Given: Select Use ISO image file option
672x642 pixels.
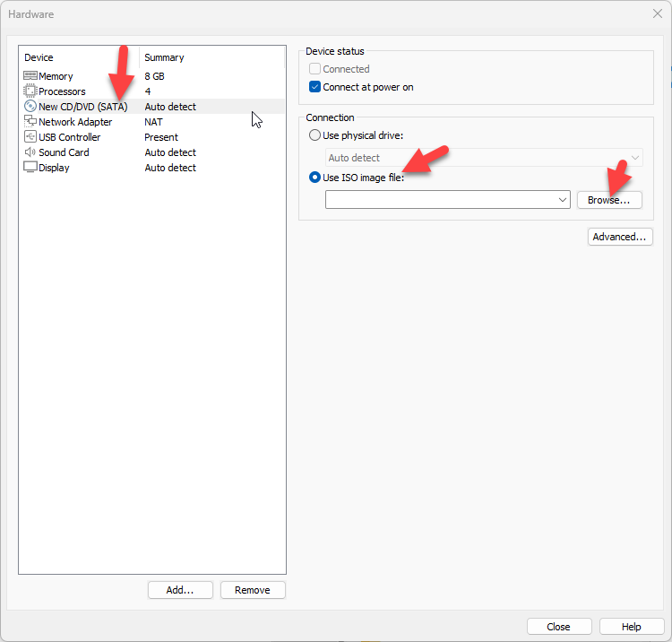Looking at the screenshot, I should pos(314,178).
